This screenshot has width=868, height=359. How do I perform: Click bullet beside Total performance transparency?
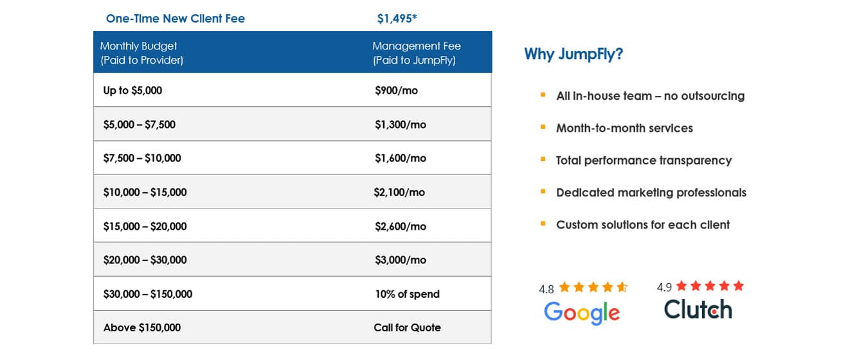point(543,160)
